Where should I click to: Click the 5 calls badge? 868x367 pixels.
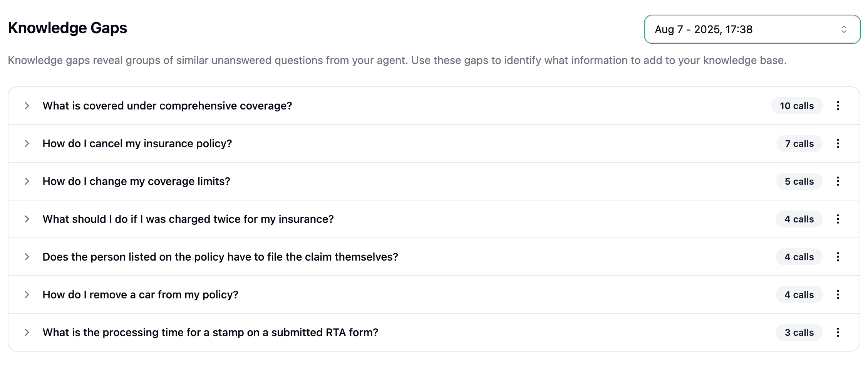point(799,181)
